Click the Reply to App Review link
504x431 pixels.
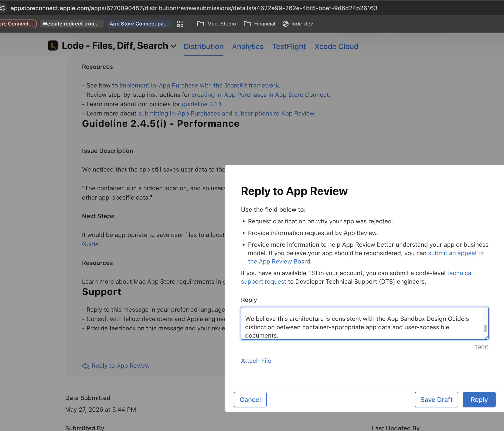120,366
